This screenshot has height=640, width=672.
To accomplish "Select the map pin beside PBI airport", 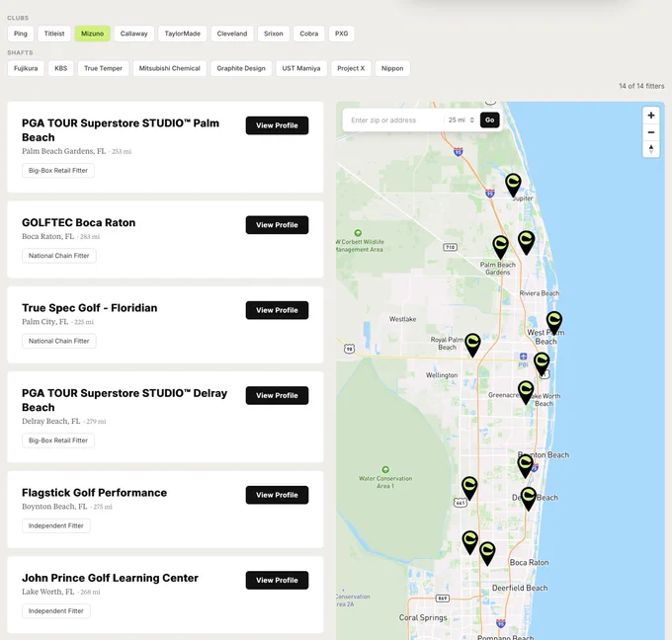I will coord(542,364).
